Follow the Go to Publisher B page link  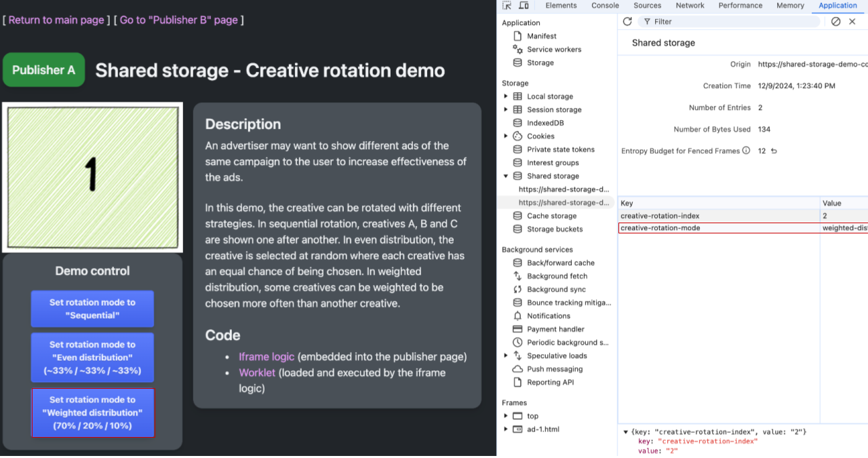click(x=179, y=20)
